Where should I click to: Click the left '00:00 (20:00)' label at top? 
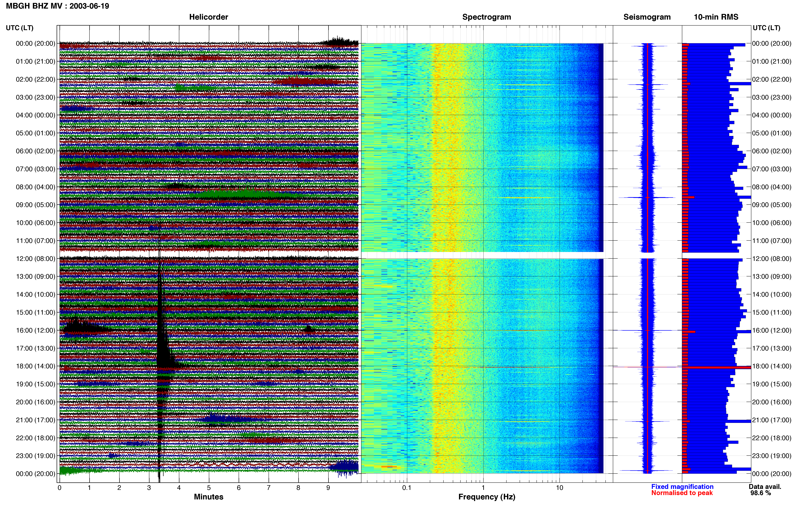coord(36,43)
